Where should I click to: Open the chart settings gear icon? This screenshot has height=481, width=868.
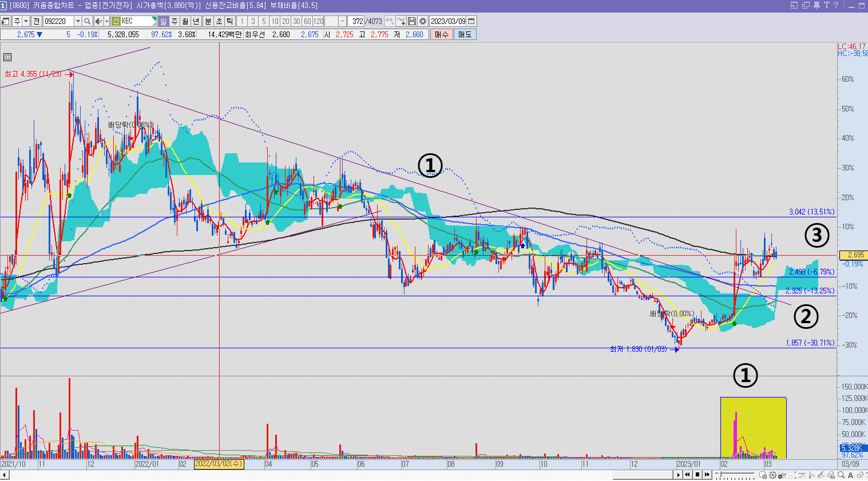tap(423, 21)
